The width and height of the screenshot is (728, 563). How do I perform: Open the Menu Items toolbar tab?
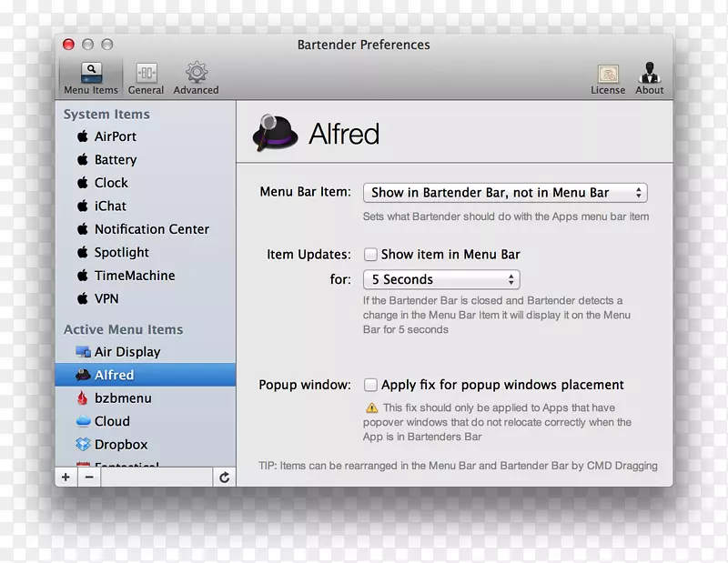[x=91, y=78]
